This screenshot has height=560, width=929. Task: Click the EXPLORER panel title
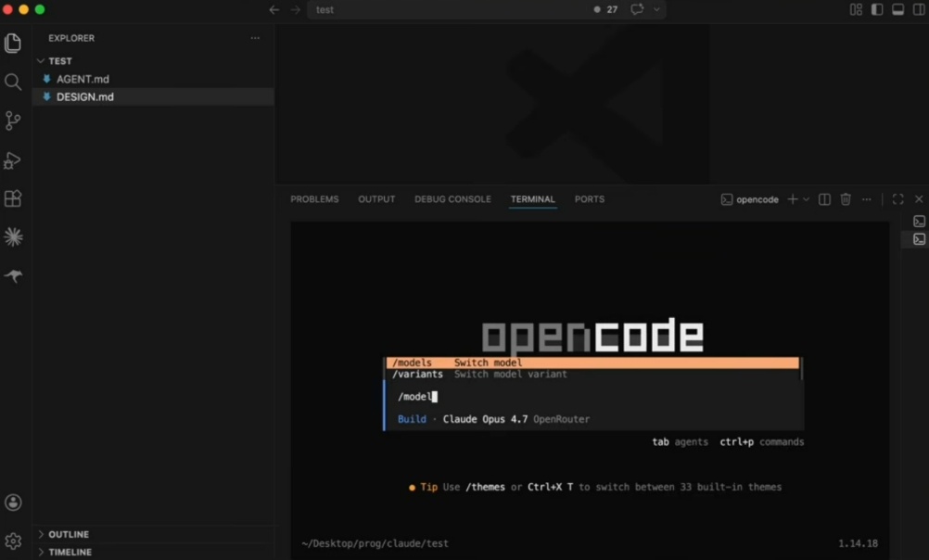pos(71,38)
